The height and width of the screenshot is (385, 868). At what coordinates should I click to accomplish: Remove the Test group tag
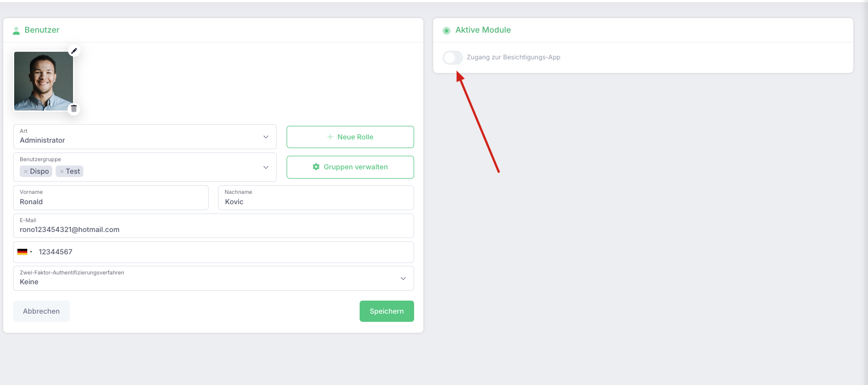tap(62, 172)
